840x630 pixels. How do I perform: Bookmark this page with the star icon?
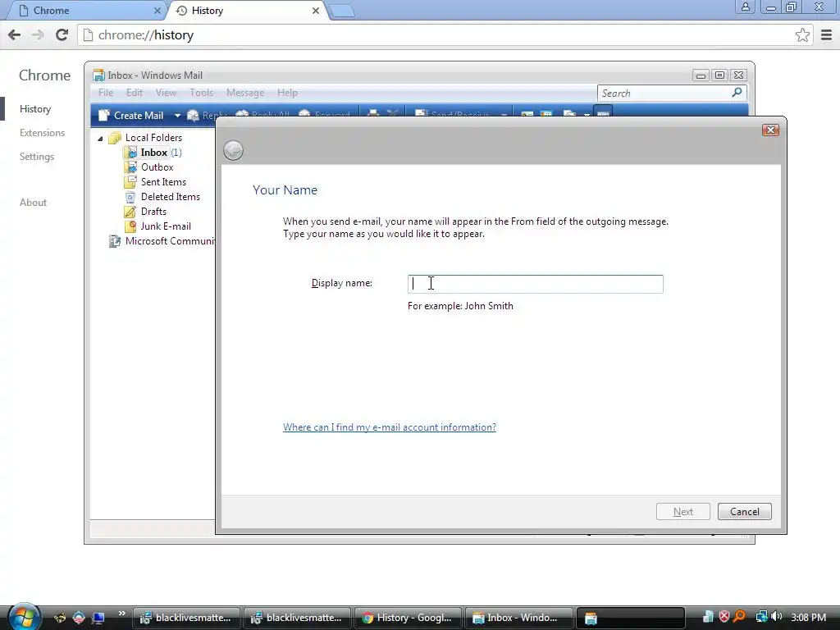coord(802,34)
